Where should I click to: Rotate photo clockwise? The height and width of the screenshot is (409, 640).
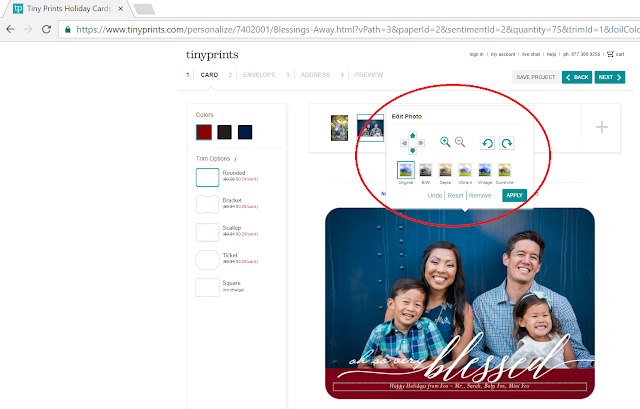pyautogui.click(x=507, y=143)
